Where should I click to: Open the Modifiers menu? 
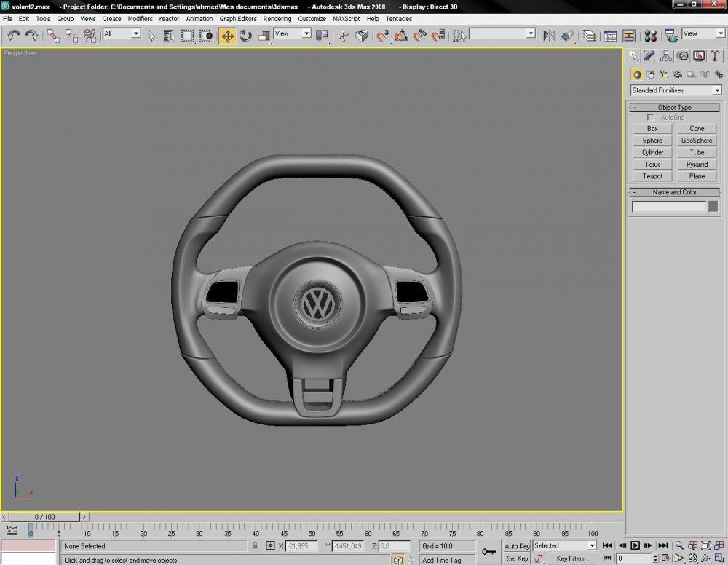[141, 19]
